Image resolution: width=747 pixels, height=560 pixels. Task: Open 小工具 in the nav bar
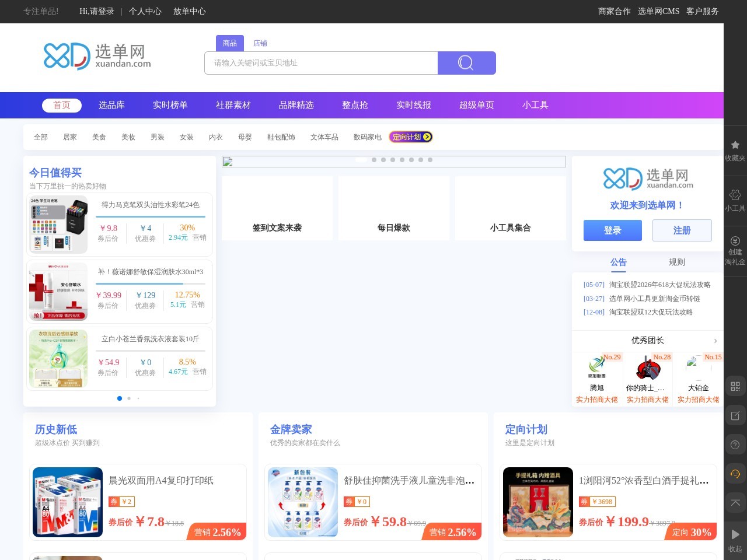click(x=535, y=105)
